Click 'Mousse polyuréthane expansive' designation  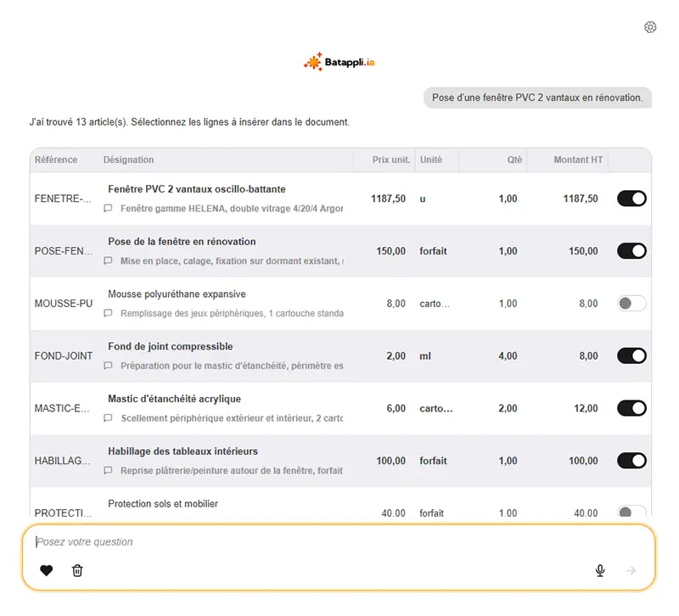(x=177, y=294)
